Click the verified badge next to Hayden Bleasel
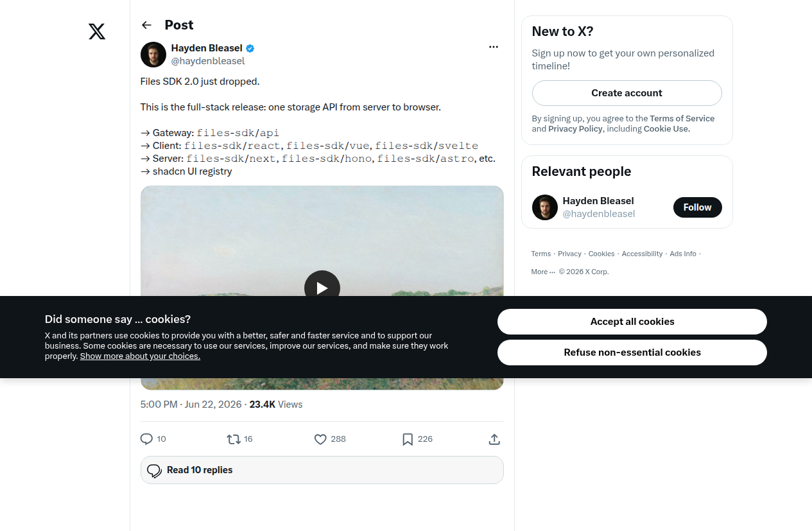This screenshot has height=531, width=812. coord(250,48)
